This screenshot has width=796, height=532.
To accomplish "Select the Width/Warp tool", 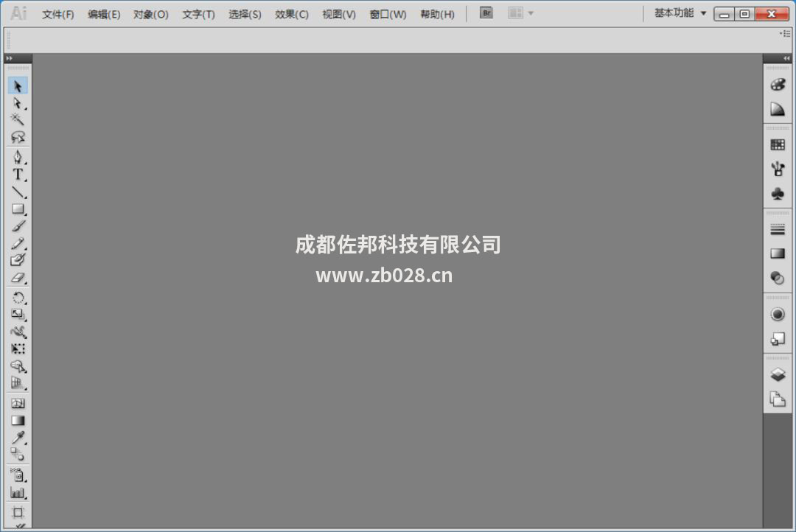I will coord(18,332).
